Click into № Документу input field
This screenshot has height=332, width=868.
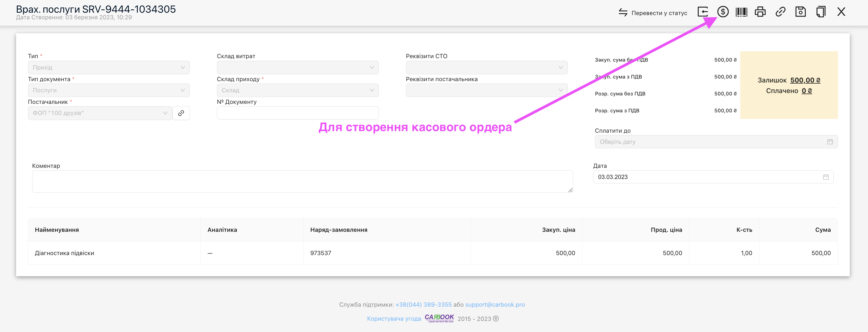click(x=298, y=113)
